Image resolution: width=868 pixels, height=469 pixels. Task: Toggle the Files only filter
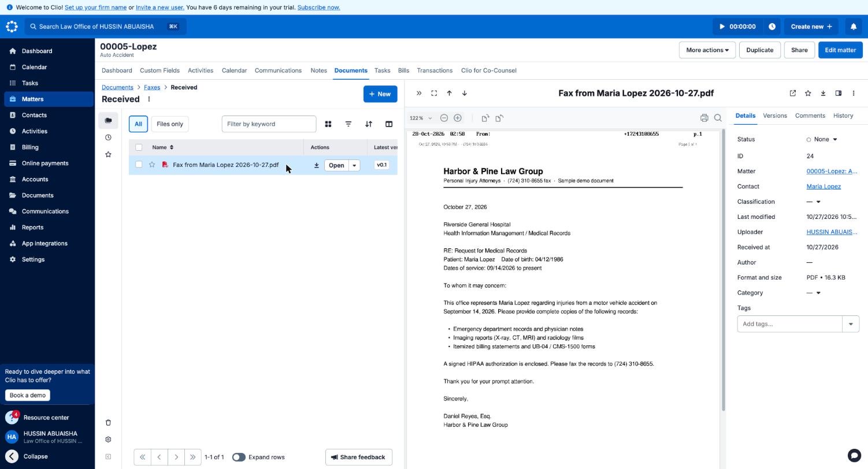click(170, 124)
